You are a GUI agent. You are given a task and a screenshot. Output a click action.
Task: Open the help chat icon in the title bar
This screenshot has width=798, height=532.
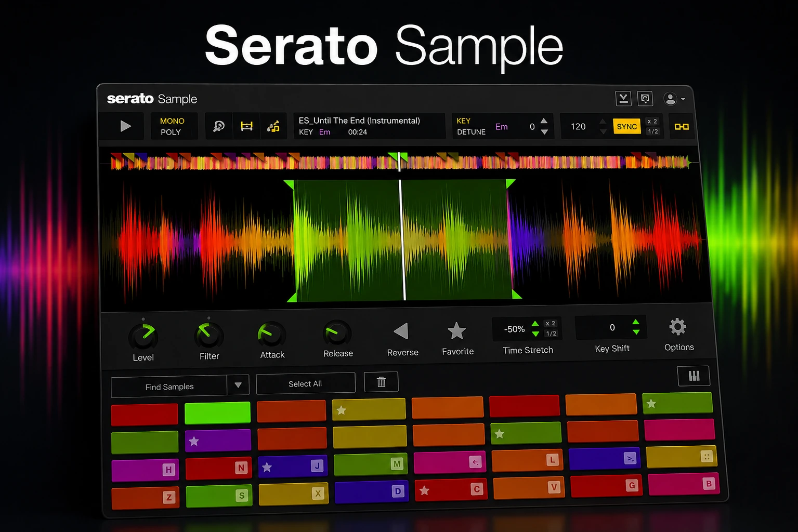(x=645, y=98)
